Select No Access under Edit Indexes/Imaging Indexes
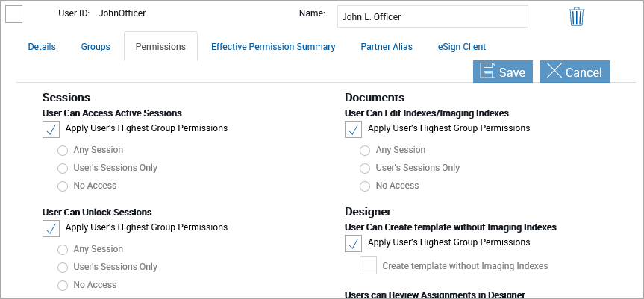The image size is (644, 299). [x=365, y=186]
